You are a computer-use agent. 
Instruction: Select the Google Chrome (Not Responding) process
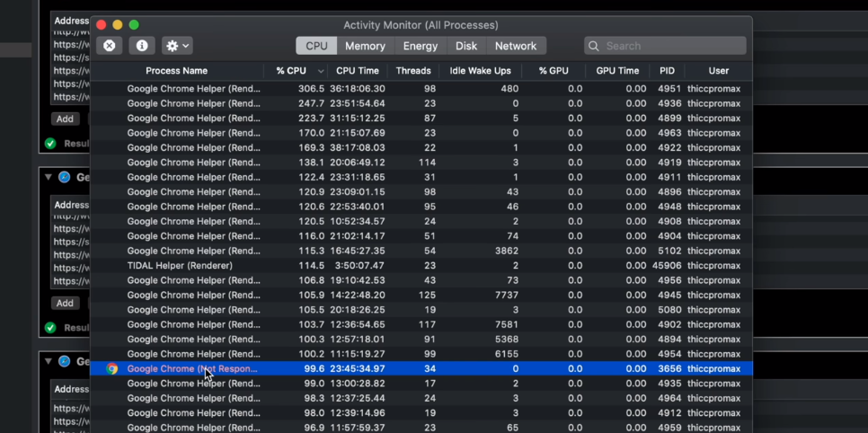pos(421,369)
